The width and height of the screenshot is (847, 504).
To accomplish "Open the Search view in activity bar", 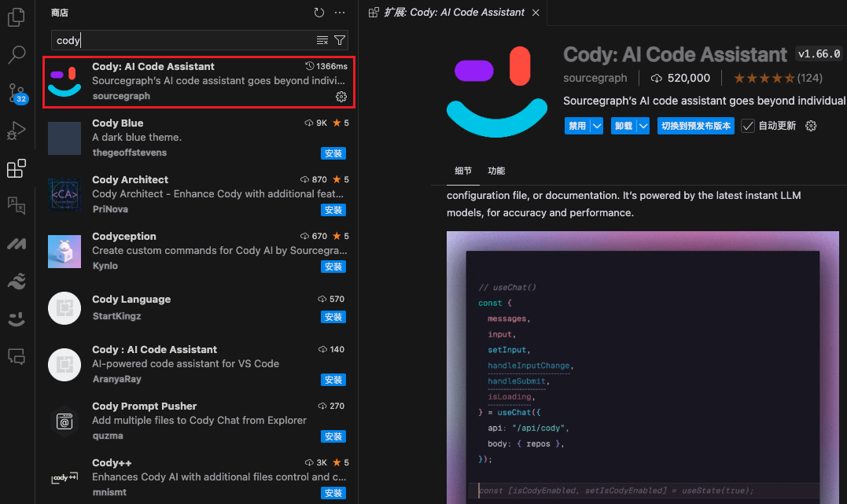I will click(17, 54).
